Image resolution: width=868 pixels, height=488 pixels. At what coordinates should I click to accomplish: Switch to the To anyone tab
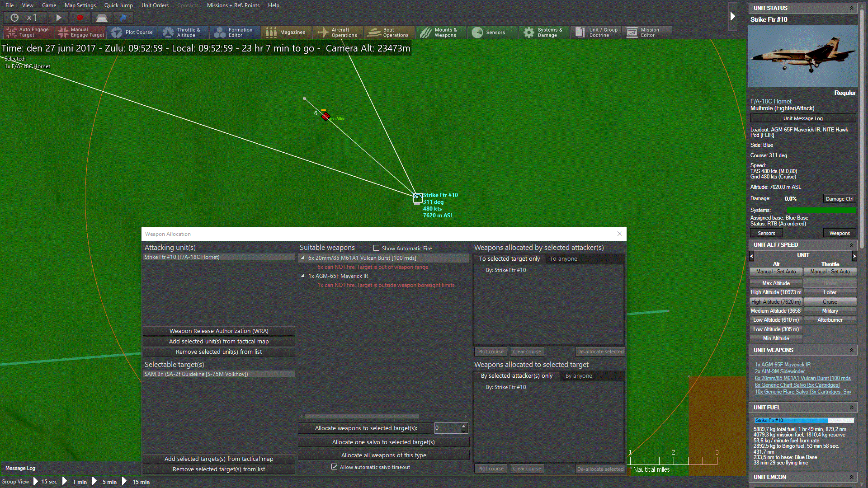[x=563, y=259]
